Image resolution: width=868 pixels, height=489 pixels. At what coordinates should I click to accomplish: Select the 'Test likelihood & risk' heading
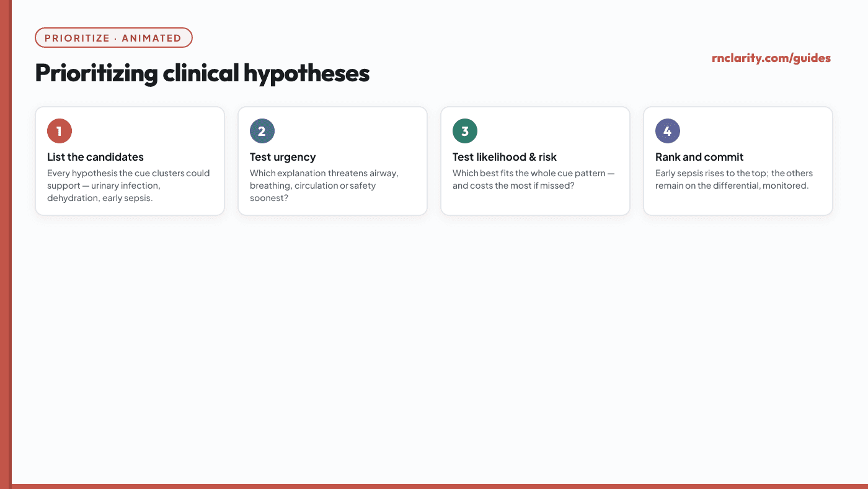click(505, 157)
